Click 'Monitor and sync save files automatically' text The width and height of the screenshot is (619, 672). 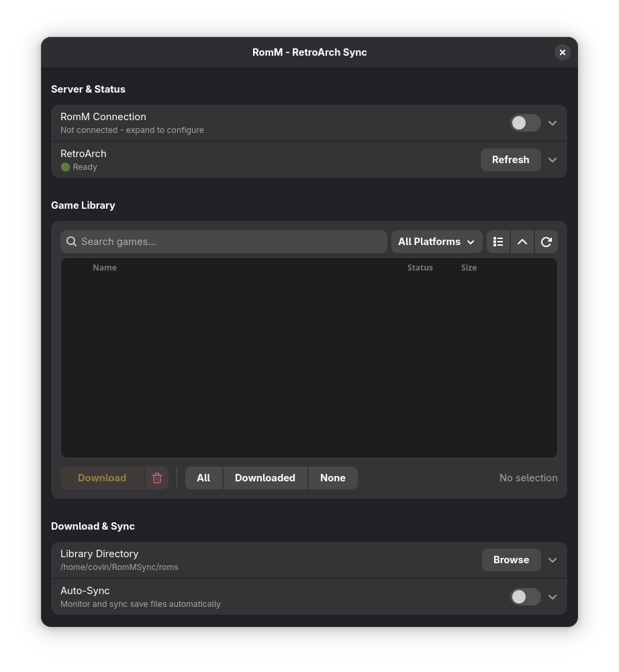click(x=140, y=604)
